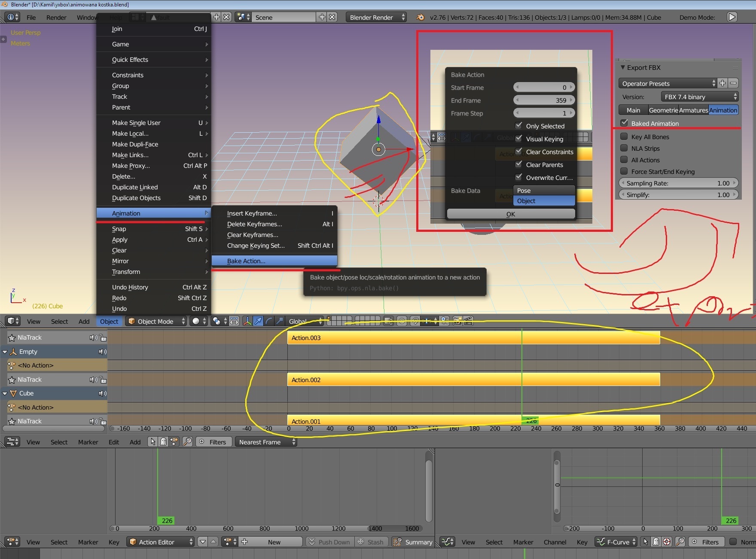Viewport: 756px width, 559px height.
Task: Click the Demo Mode play icon
Action: click(732, 17)
